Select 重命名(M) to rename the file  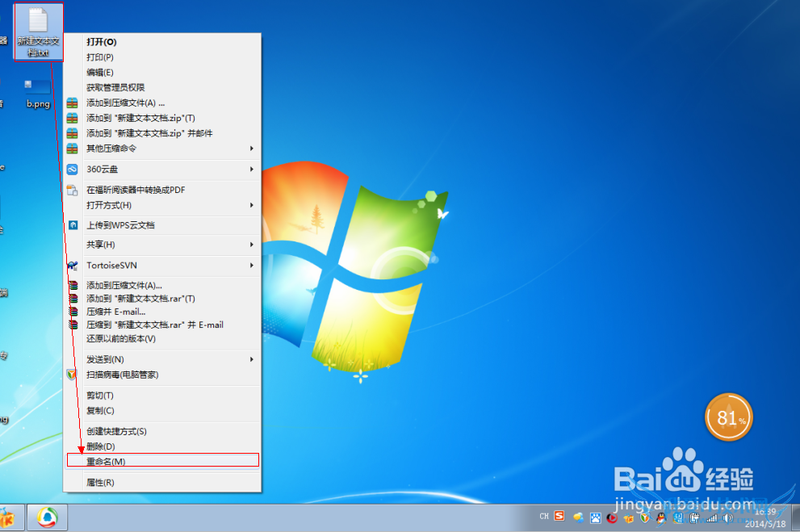coord(162,461)
